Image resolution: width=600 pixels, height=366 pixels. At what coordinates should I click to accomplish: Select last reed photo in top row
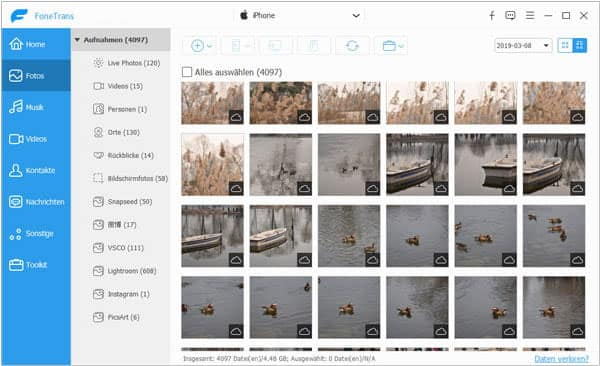[554, 103]
